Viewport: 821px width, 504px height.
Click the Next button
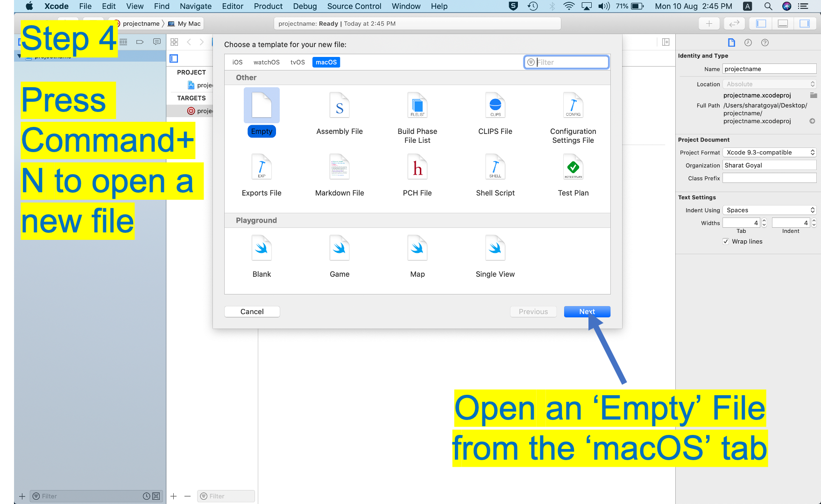[x=587, y=311]
